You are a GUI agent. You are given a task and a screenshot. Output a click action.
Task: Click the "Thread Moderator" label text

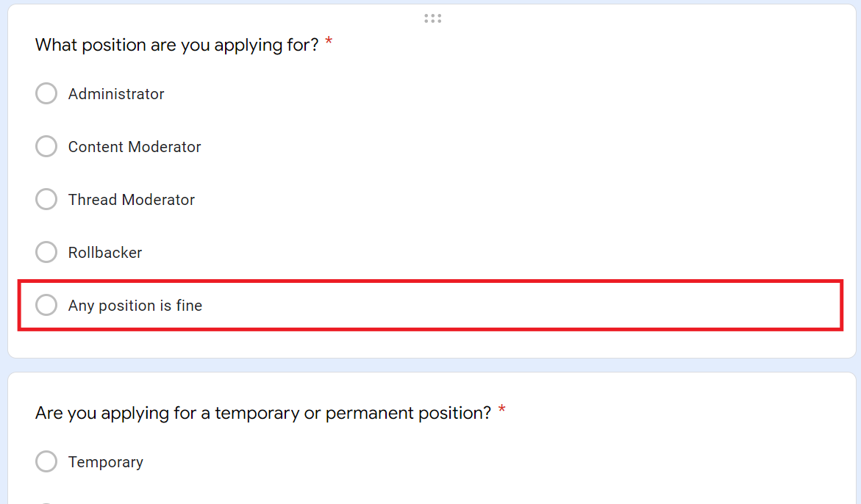(x=132, y=200)
